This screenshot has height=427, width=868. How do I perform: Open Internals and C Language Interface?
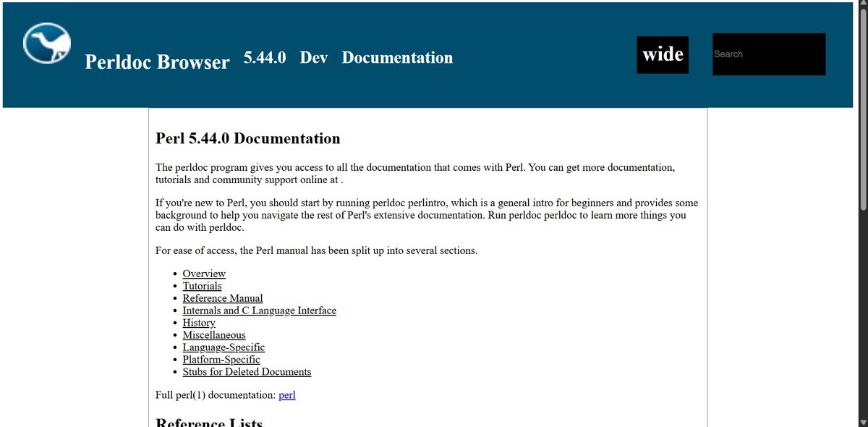click(259, 310)
